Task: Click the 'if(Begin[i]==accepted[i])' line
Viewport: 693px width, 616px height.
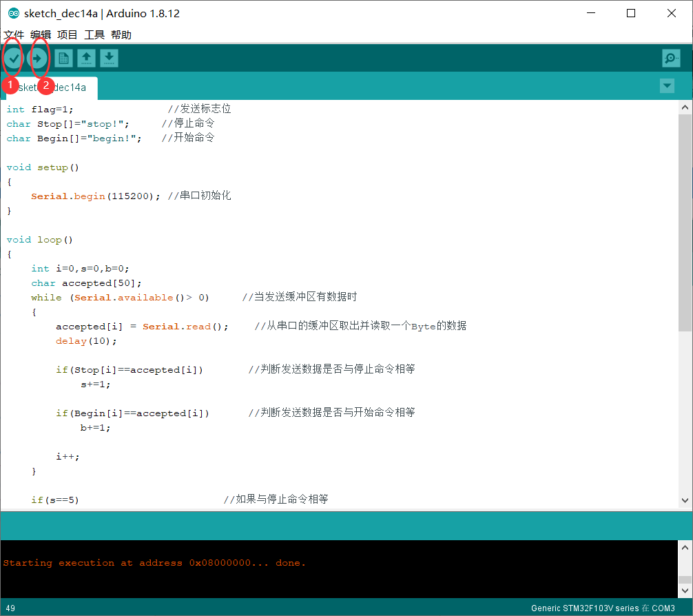Action: pyautogui.click(x=132, y=413)
